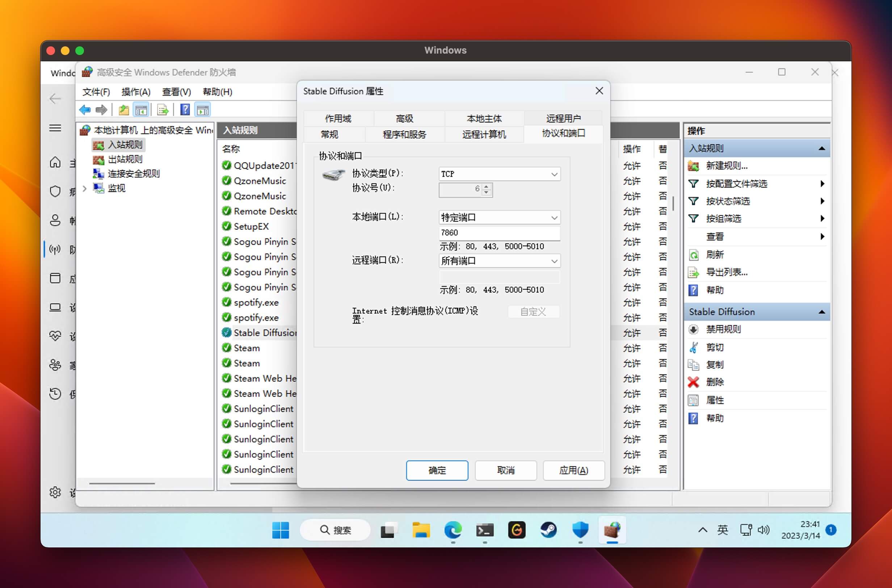892x588 pixels.
Task: Click the firewall network icon in sidebar
Action: coord(55,249)
